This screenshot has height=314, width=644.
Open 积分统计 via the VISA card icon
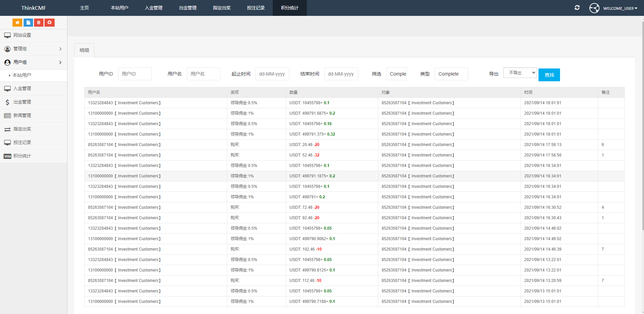[7, 156]
